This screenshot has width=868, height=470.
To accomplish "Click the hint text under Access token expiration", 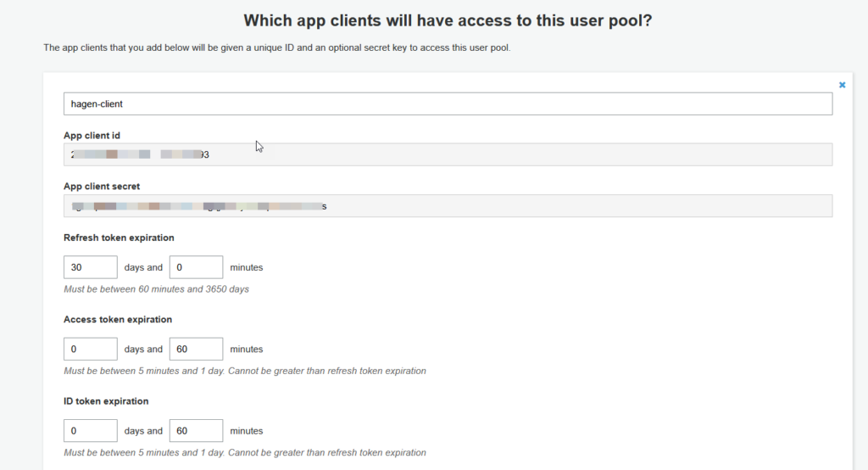I will point(244,371).
